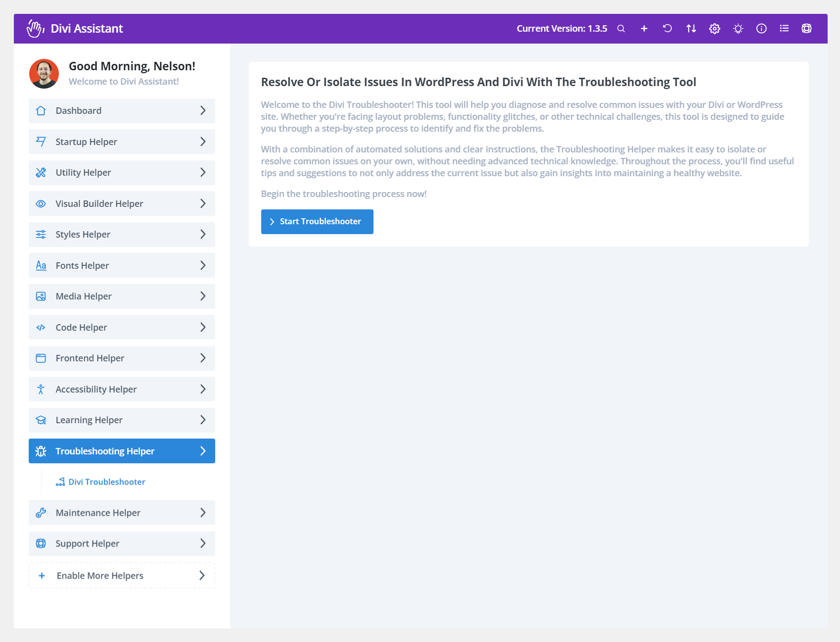This screenshot has width=840, height=642.
Task: Click Nelson's profile avatar
Action: [x=44, y=74]
